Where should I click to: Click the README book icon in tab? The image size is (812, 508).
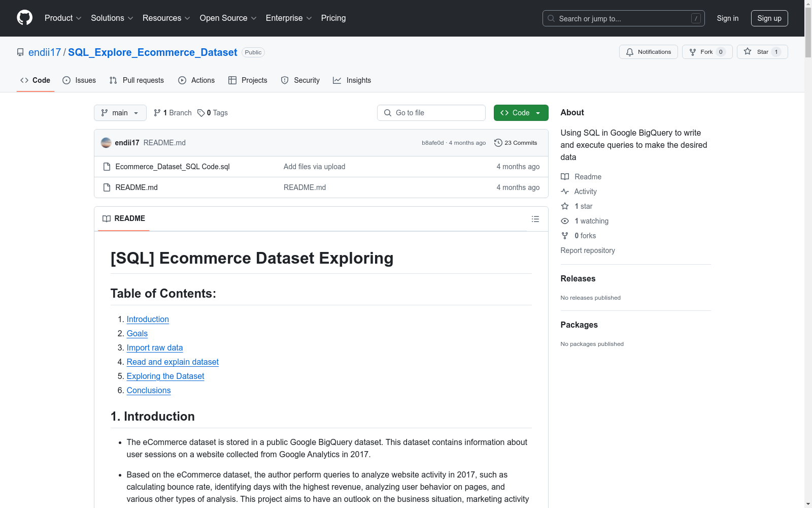107,218
